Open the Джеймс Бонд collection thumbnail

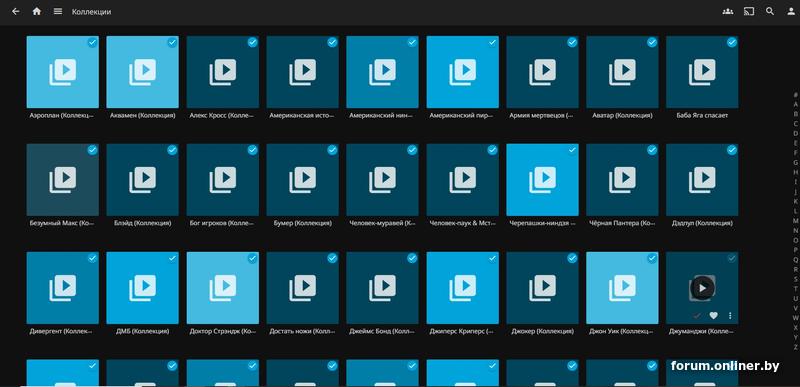click(382, 288)
